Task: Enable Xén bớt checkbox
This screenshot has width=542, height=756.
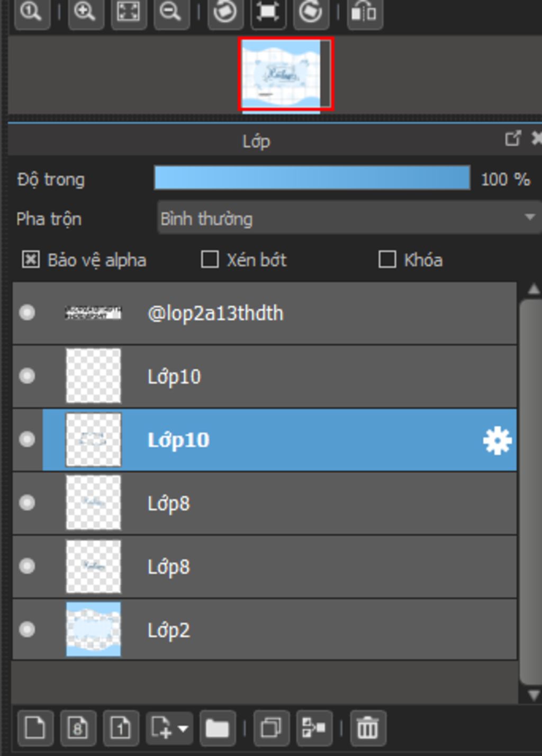Action: point(210,259)
